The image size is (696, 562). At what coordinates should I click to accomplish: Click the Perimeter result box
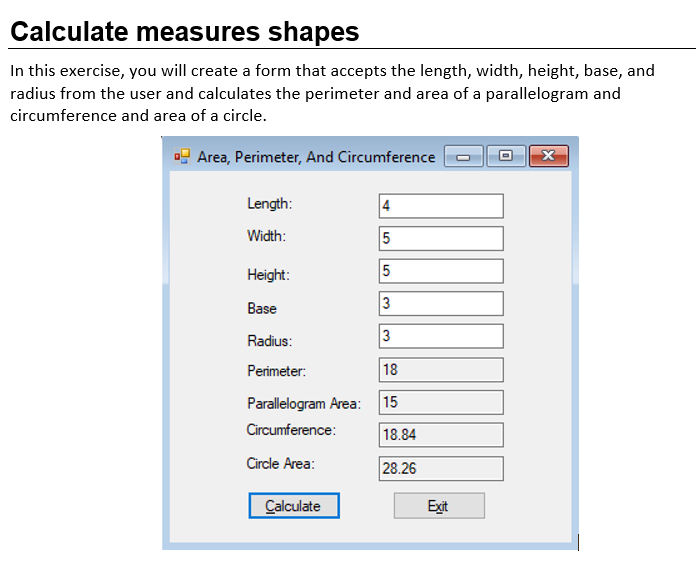coord(440,369)
